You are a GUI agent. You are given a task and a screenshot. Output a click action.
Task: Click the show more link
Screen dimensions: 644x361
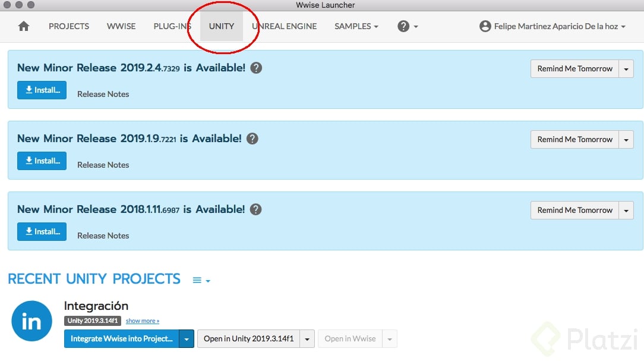143,321
